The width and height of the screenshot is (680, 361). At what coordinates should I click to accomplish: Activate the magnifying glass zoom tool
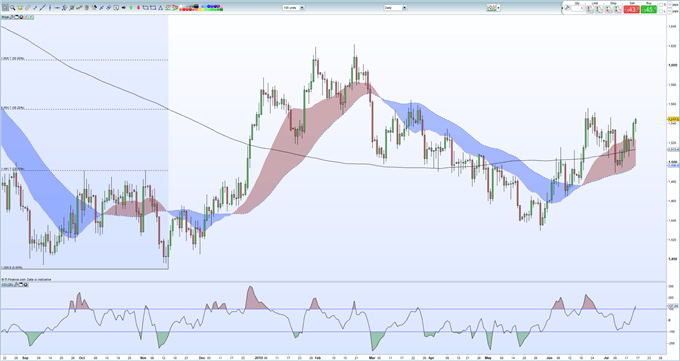coord(13,7)
